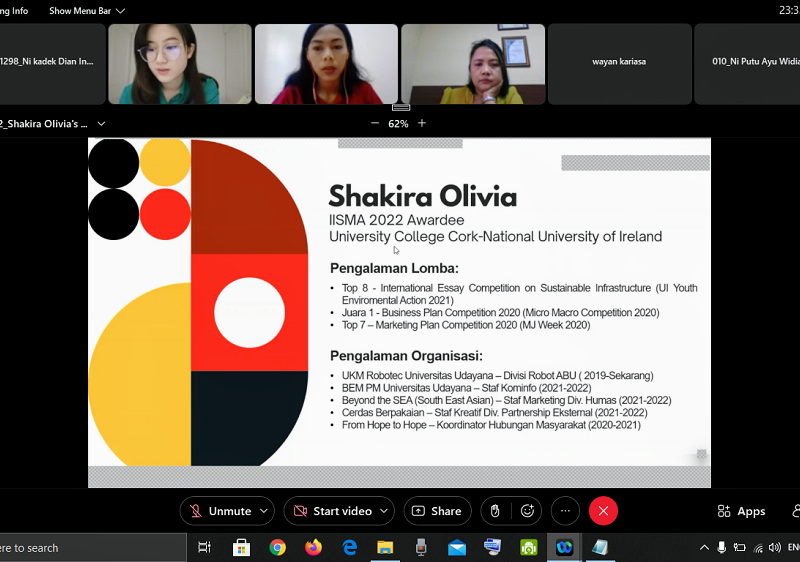The height and width of the screenshot is (562, 800).
Task: Click the battery status tray icon
Action: [739, 548]
